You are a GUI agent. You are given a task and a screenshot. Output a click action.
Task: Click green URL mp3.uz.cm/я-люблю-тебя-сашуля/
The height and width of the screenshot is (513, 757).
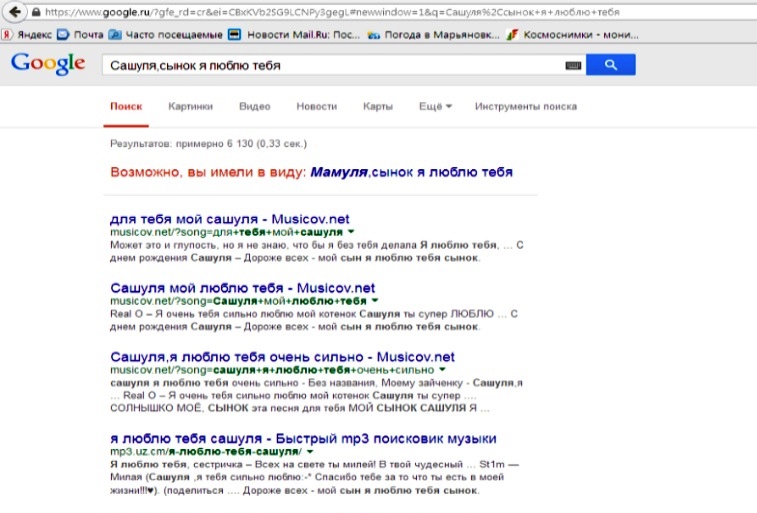206,452
